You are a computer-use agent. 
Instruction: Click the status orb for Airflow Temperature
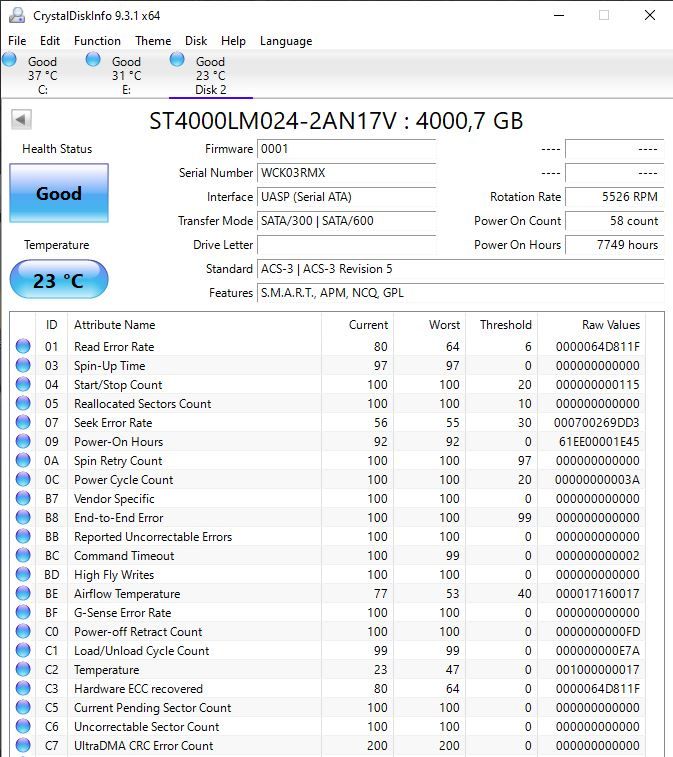pos(23,593)
